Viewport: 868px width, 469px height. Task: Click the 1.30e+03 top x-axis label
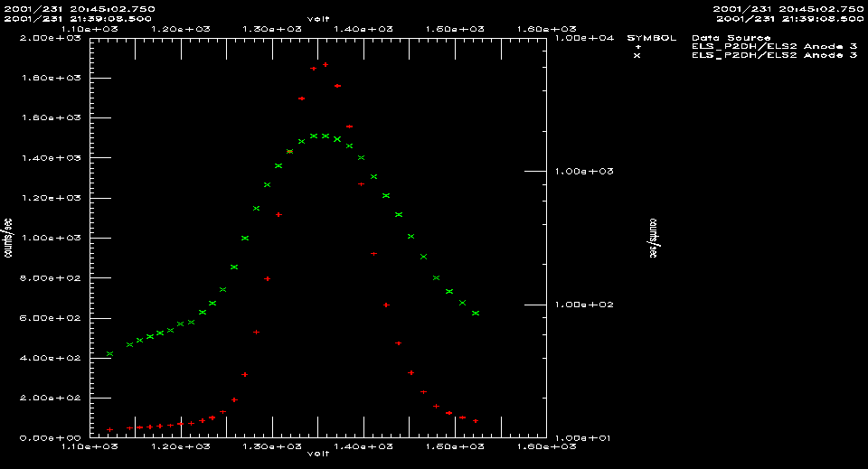click(272, 29)
